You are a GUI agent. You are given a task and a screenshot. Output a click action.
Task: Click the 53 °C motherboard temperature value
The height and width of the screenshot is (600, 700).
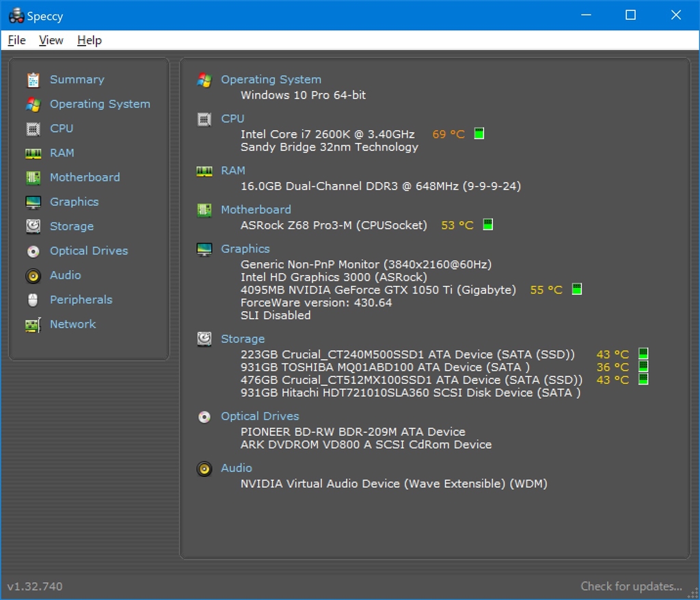(457, 225)
